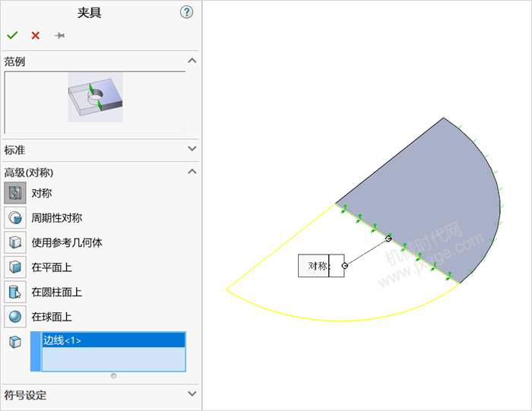Click the empty area of the selection box
The image size is (532, 411).
click(113, 359)
